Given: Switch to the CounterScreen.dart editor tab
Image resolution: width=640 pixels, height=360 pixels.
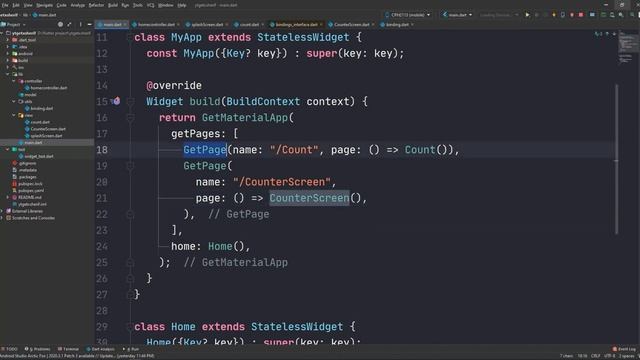Looking at the screenshot, I should 351,24.
